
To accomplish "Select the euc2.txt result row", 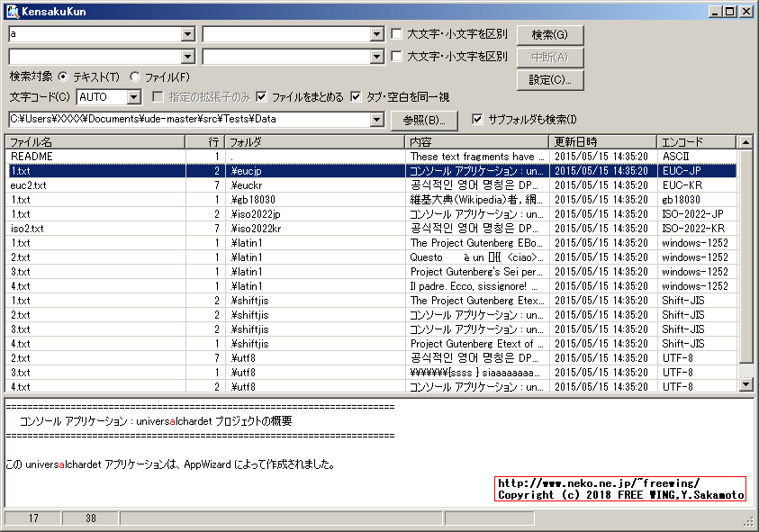I will click(371, 185).
